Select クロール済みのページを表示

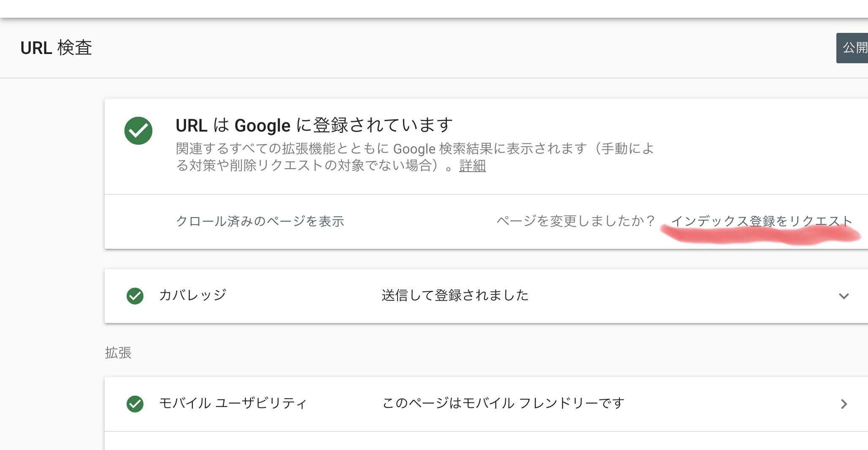click(x=260, y=221)
